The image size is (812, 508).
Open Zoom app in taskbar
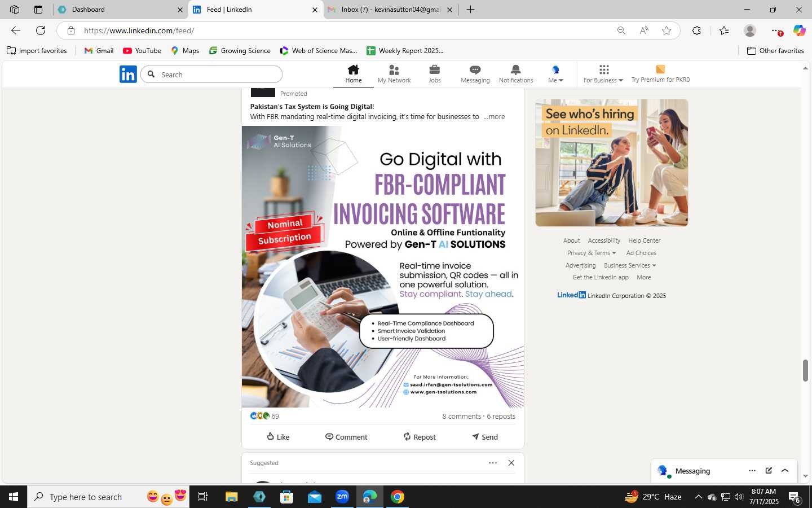pyautogui.click(x=342, y=497)
